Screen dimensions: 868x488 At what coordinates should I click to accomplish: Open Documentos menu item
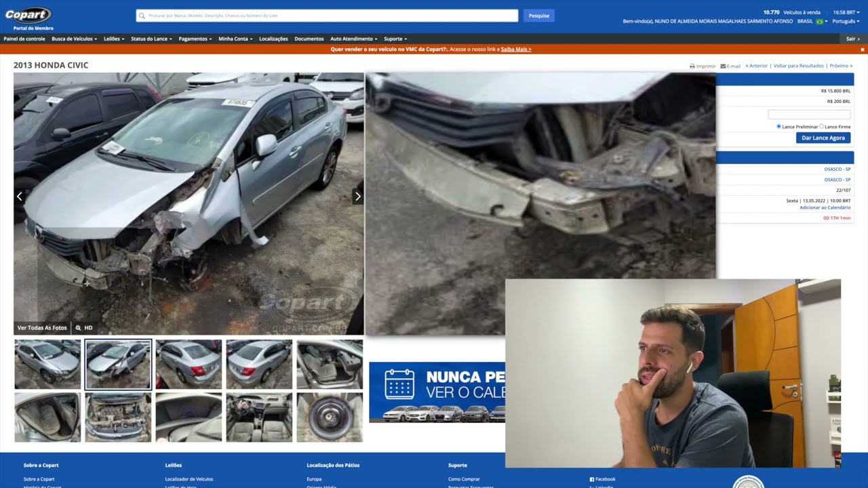coord(309,39)
